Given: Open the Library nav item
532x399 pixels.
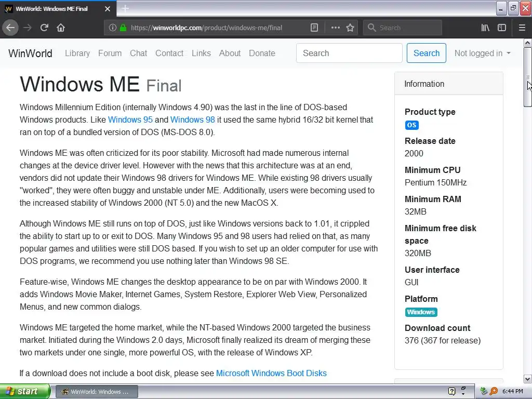Looking at the screenshot, I should [x=77, y=54].
